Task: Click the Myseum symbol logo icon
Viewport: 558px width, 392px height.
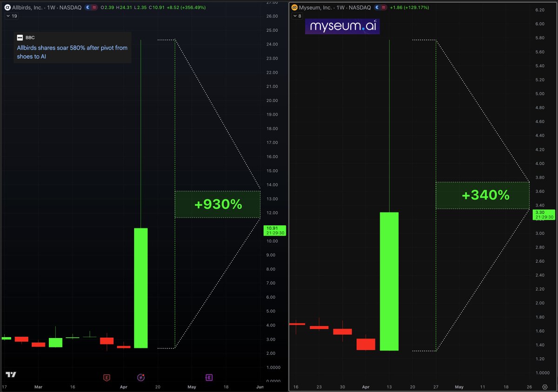Action: tap(295, 8)
